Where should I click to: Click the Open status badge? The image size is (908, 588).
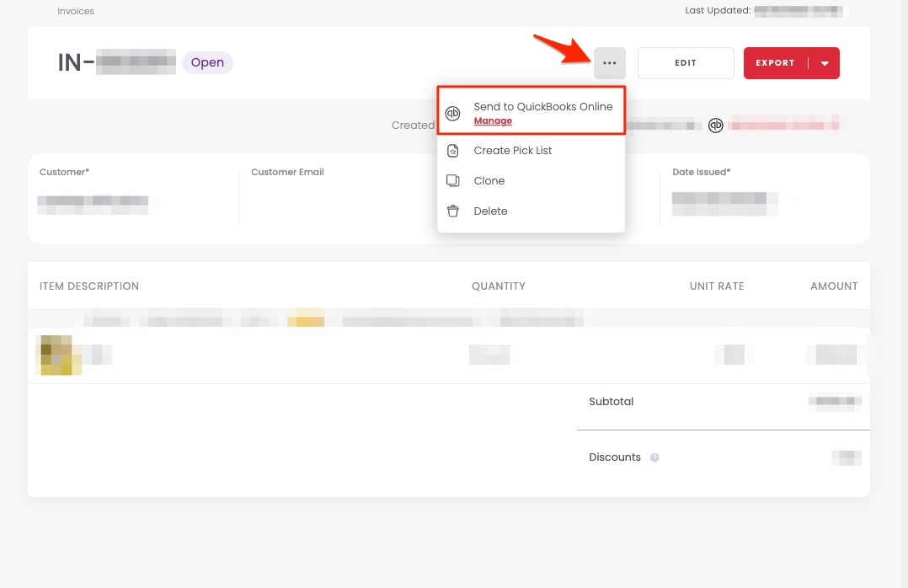click(207, 62)
